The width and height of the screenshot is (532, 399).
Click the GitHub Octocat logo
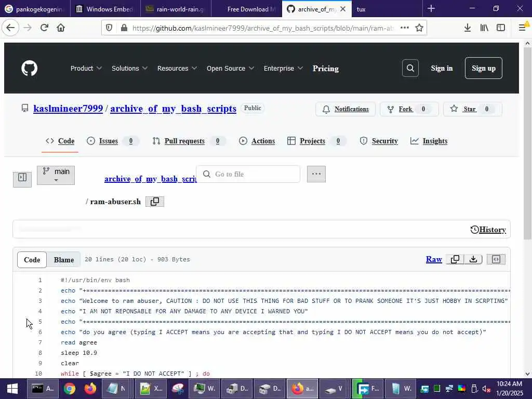tap(30, 68)
